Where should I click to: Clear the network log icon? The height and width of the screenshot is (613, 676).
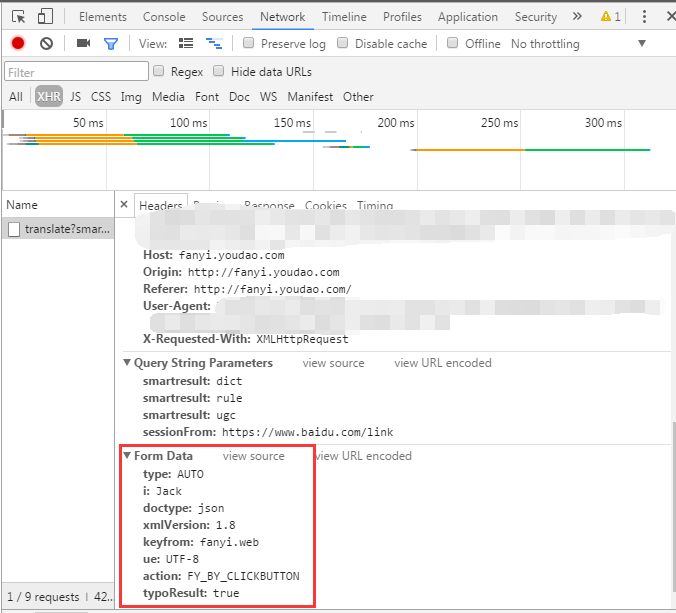tap(47, 44)
